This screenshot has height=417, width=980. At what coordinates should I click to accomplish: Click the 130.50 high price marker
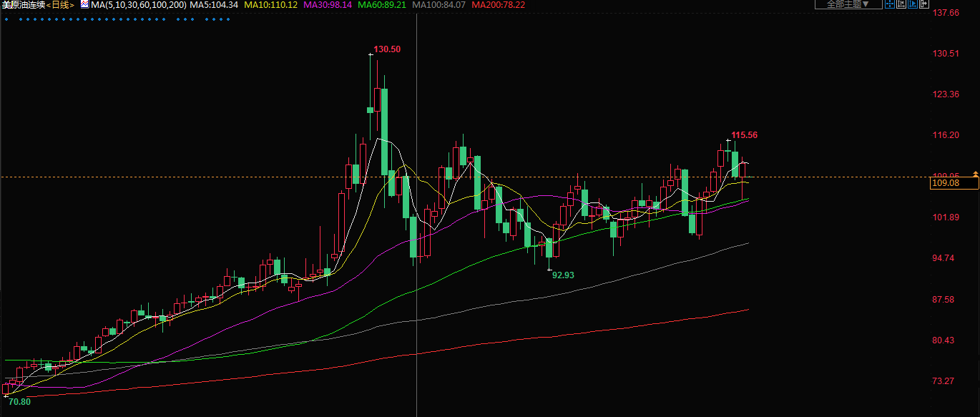click(x=387, y=49)
